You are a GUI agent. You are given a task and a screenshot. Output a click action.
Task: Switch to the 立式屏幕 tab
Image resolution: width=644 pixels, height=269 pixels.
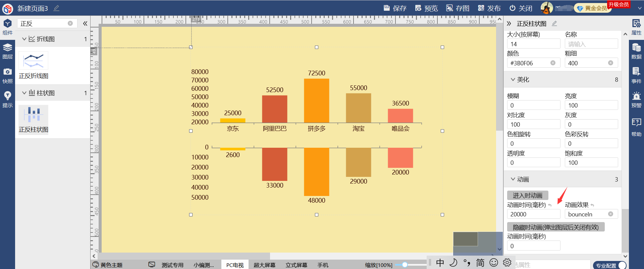[297, 265]
